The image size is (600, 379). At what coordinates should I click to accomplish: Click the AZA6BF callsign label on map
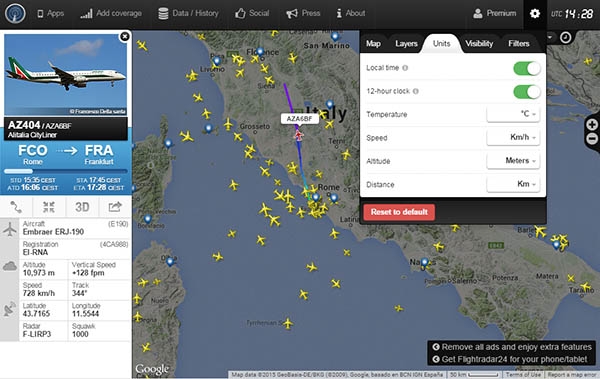pyautogui.click(x=300, y=119)
